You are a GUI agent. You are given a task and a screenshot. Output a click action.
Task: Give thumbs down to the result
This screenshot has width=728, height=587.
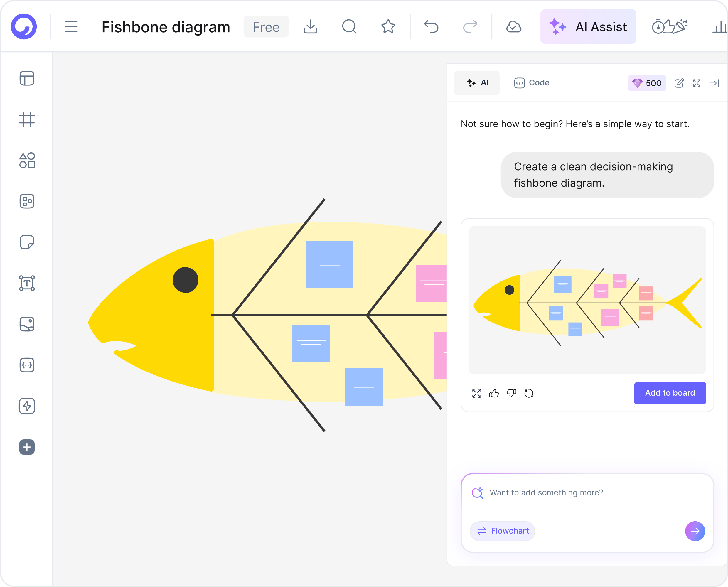pyautogui.click(x=512, y=393)
